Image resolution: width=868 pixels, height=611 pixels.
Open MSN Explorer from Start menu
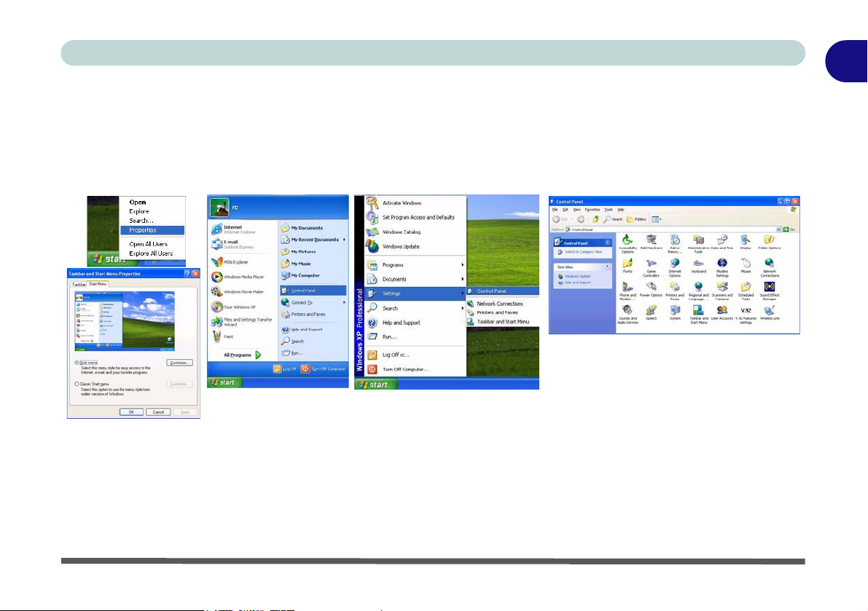230,262
